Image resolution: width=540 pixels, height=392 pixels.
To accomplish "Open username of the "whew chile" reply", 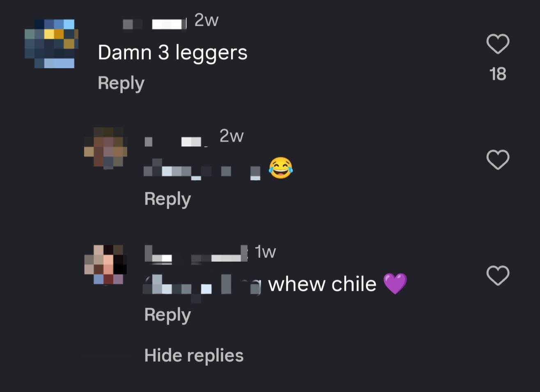I will click(196, 253).
